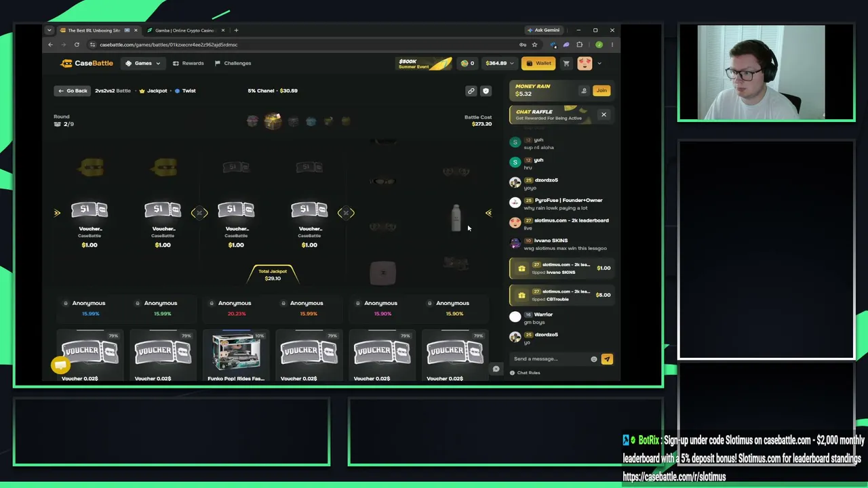Go back in browser history

click(50, 45)
